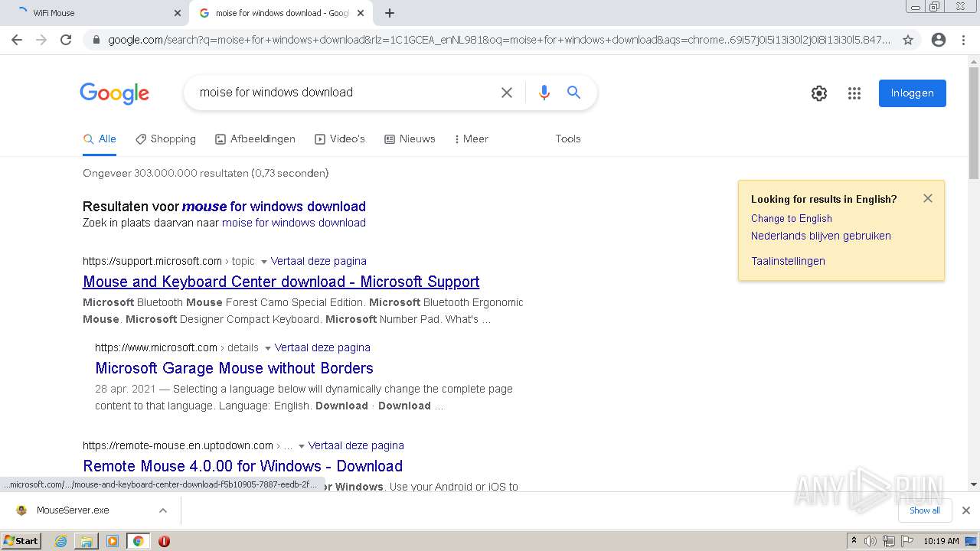Reload the current page

66,40
